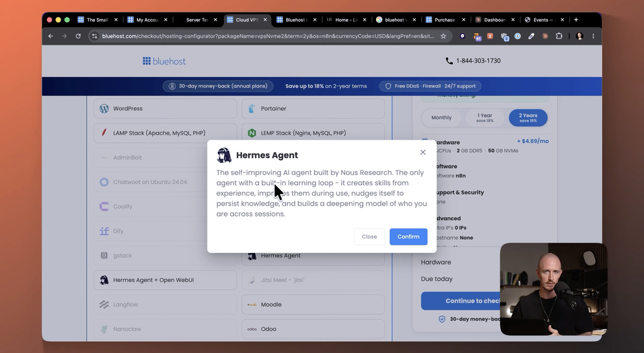The image size is (644, 353).
Task: Select the Moodle software option
Action: click(x=313, y=305)
